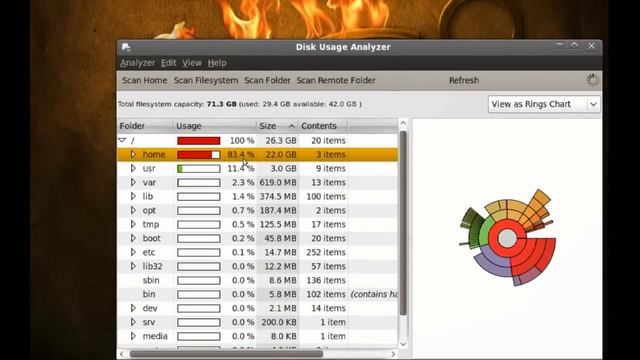Click '187.4 MB' size for opt
Viewport: 640px width, 360px height.
(278, 210)
